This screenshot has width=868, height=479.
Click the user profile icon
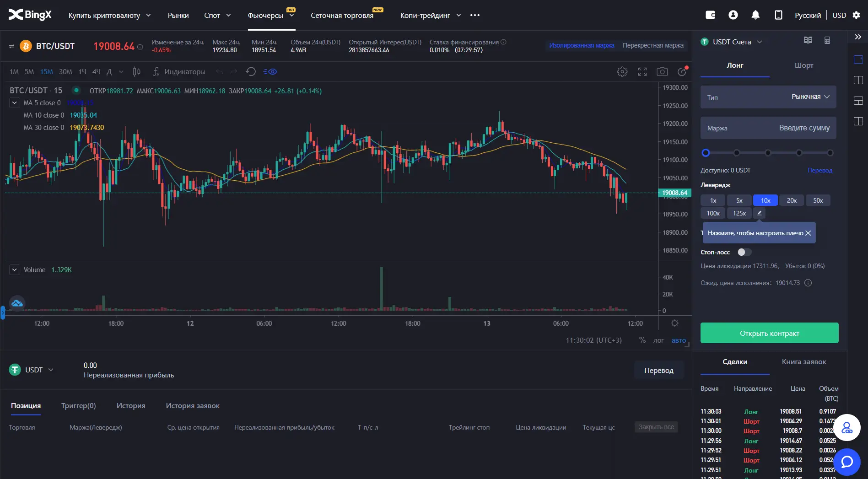pos(733,15)
